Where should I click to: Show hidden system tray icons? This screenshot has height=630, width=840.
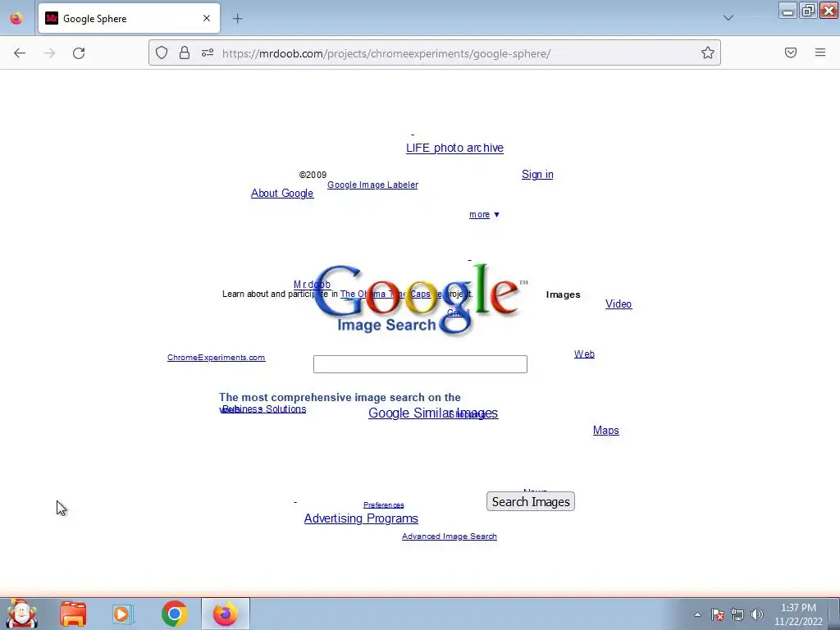[x=697, y=614]
